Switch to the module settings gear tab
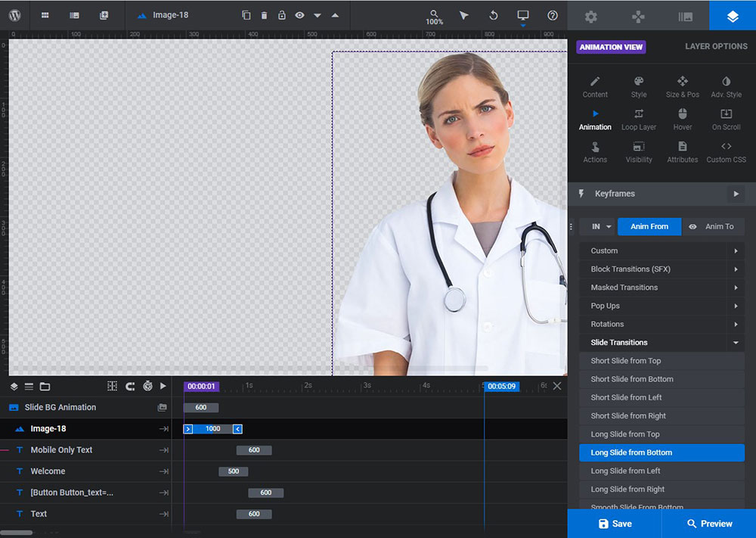Image resolution: width=756 pixels, height=538 pixels. coord(591,17)
